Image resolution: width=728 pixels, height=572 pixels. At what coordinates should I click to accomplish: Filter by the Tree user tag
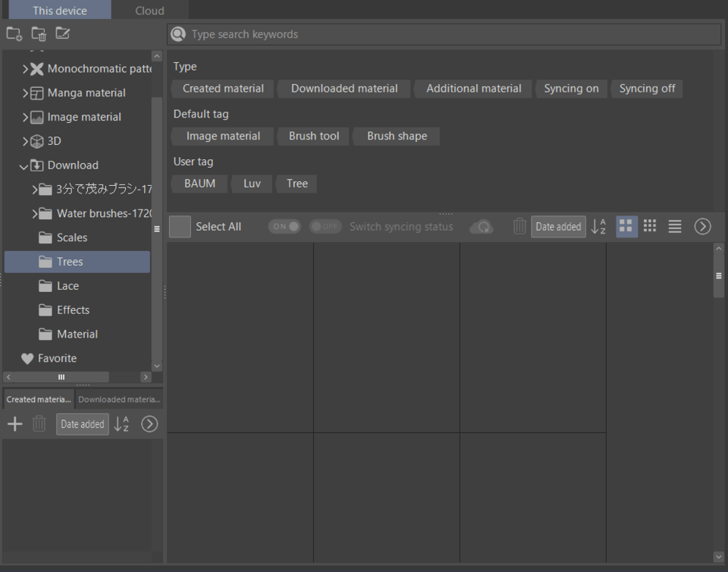(297, 184)
